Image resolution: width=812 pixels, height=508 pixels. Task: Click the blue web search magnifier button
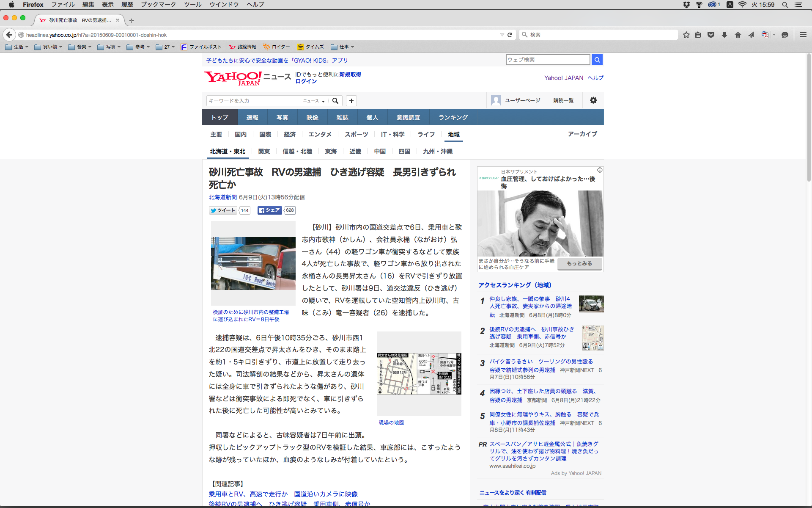coord(597,60)
